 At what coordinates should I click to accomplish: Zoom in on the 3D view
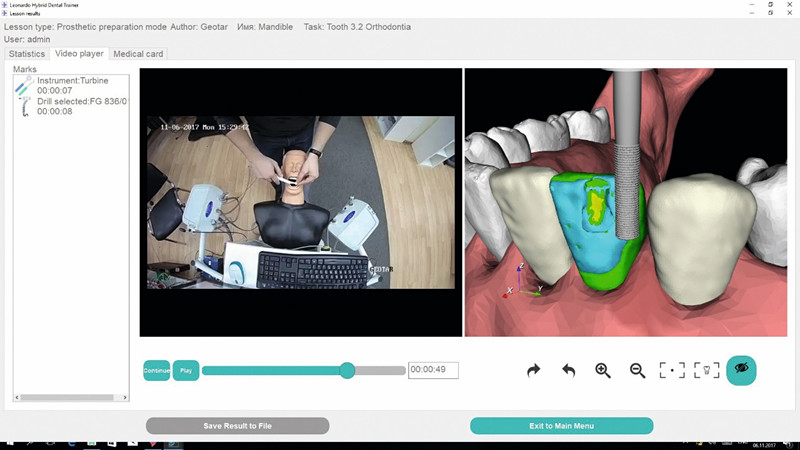click(603, 370)
